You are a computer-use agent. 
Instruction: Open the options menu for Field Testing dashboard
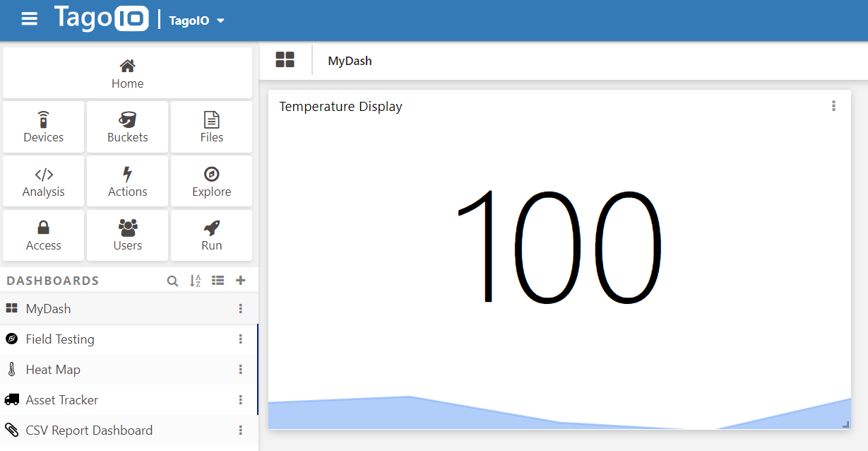point(240,339)
